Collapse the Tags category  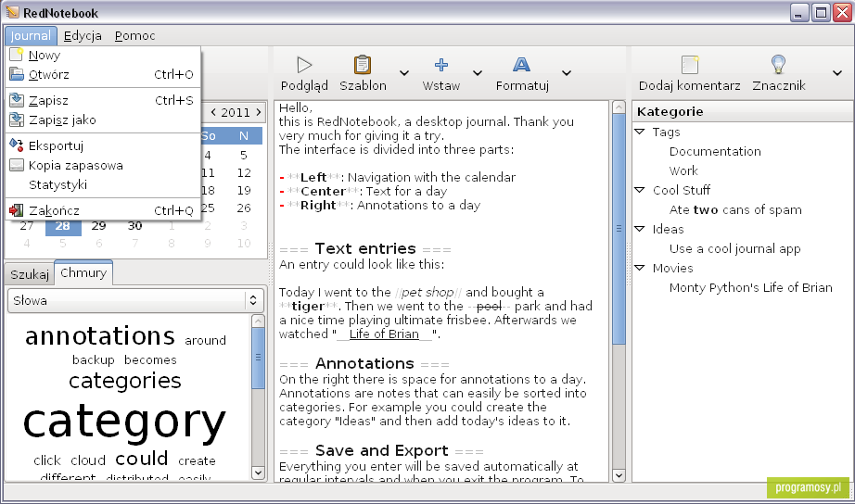click(640, 132)
